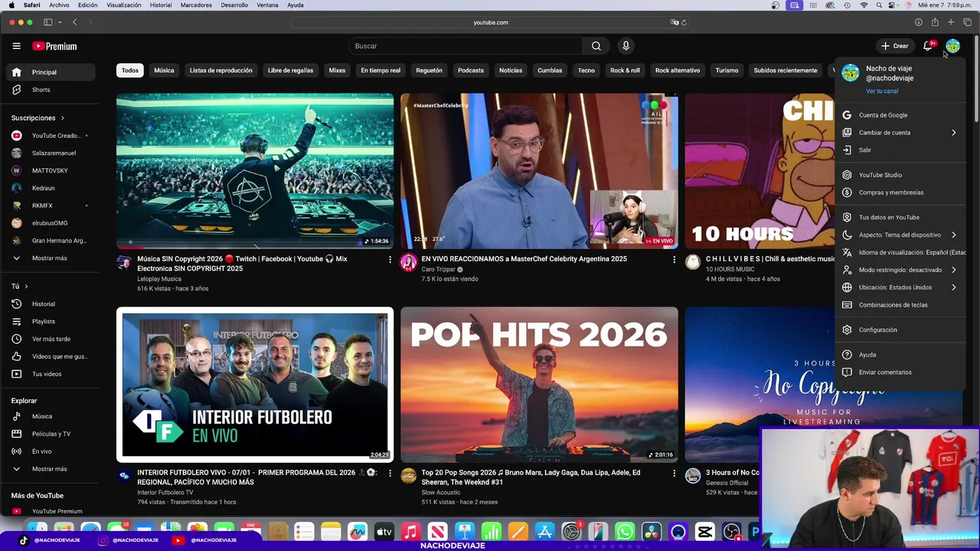This screenshot has width=980, height=551.
Task: Open Películas y TV under Explorar
Action: [51, 434]
